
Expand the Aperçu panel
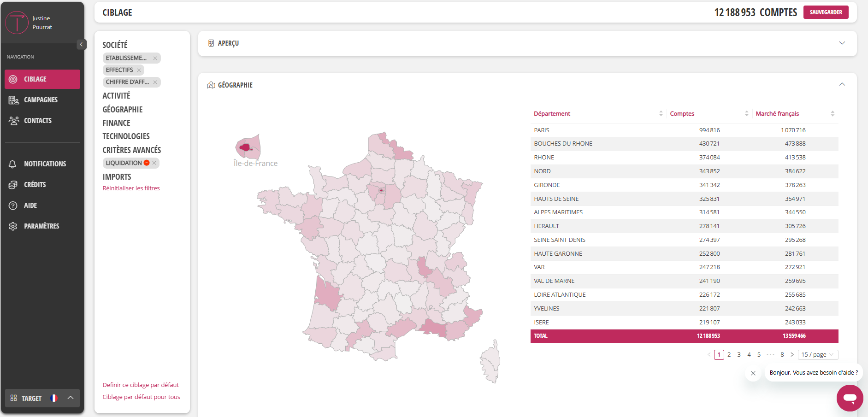(x=842, y=43)
